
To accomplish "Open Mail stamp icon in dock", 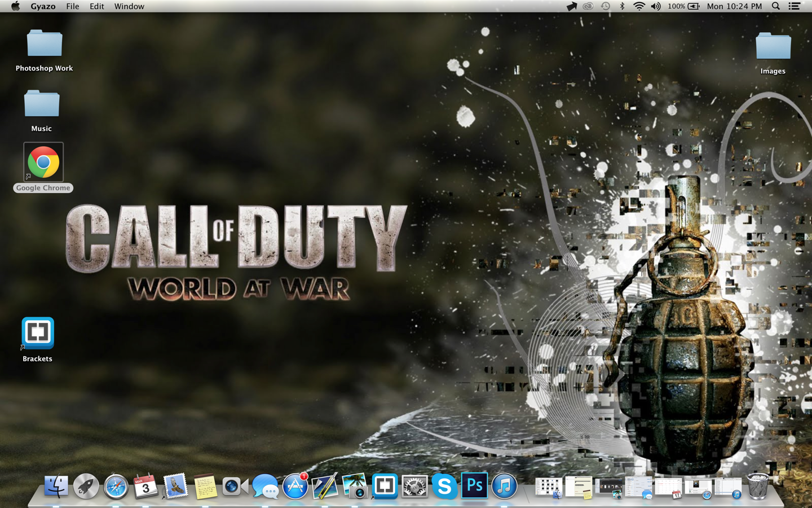I will point(175,486).
